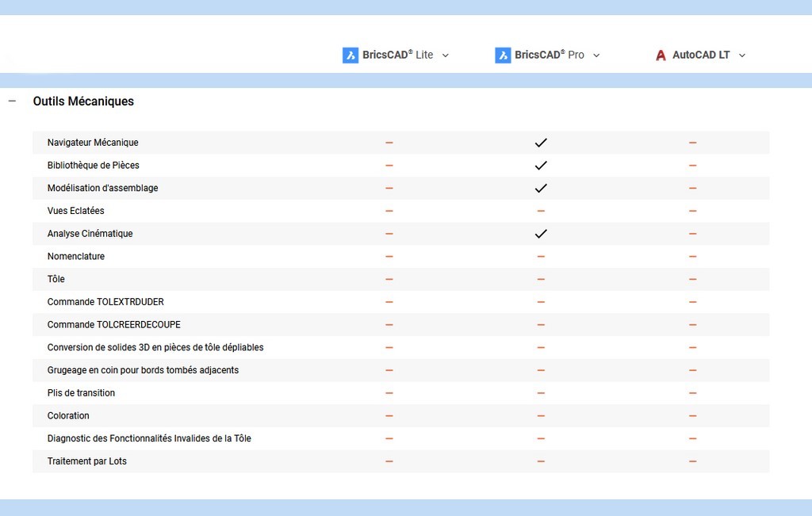Click the BricsCAD Pro dash for Commande TOLEXTRDUDER
The height and width of the screenshot is (516, 812).
(541, 302)
